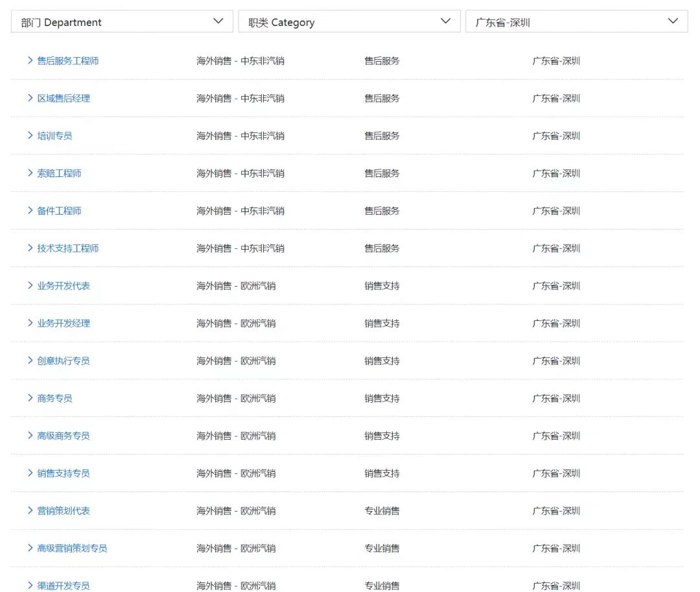Viewport: 700px width, 592px height.
Task: Open the 销售支持专员 job posting
Action: point(64,473)
